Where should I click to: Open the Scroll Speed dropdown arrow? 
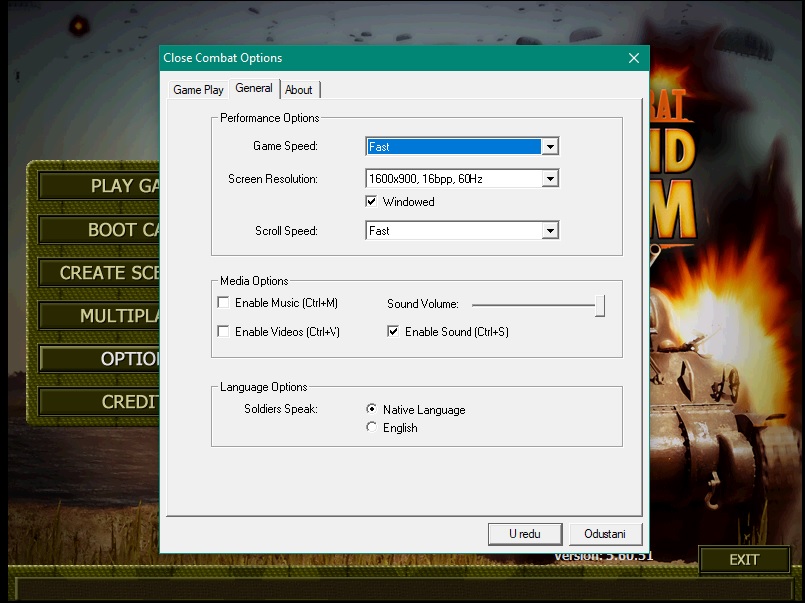(x=550, y=231)
